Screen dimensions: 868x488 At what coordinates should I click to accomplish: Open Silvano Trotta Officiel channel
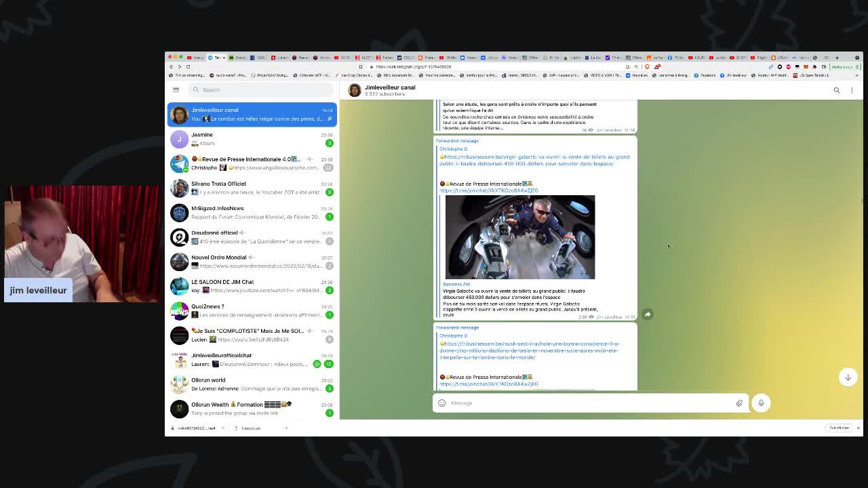click(252, 188)
